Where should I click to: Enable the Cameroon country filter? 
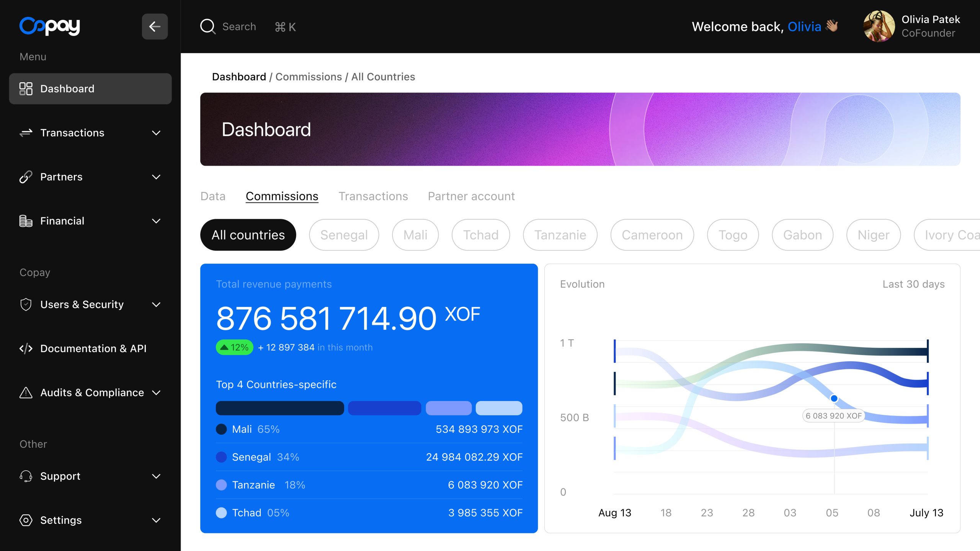(x=652, y=235)
